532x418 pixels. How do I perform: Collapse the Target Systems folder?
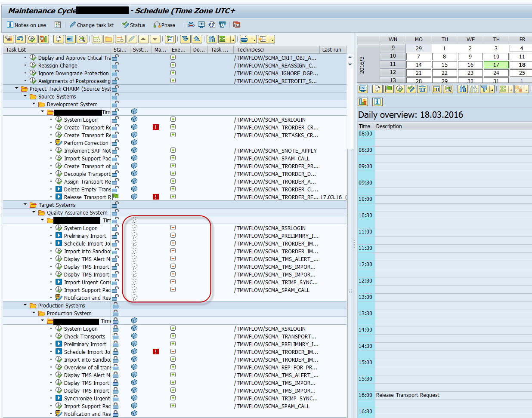click(x=25, y=205)
